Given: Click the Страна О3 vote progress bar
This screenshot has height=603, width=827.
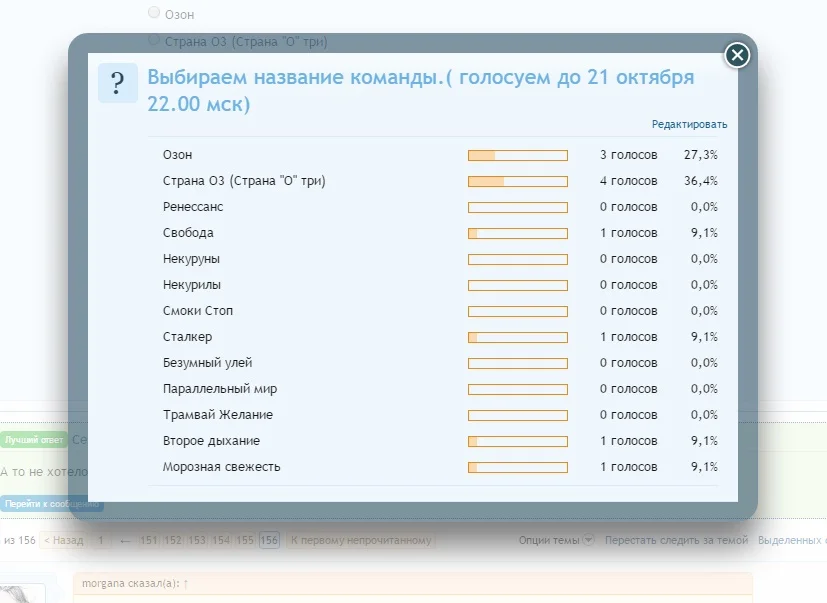Looking at the screenshot, I should [518, 181].
